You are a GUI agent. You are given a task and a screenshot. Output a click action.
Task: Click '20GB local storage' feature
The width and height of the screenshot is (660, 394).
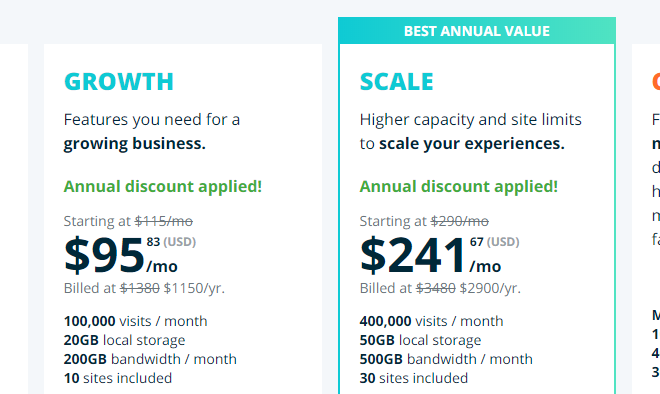125,340
